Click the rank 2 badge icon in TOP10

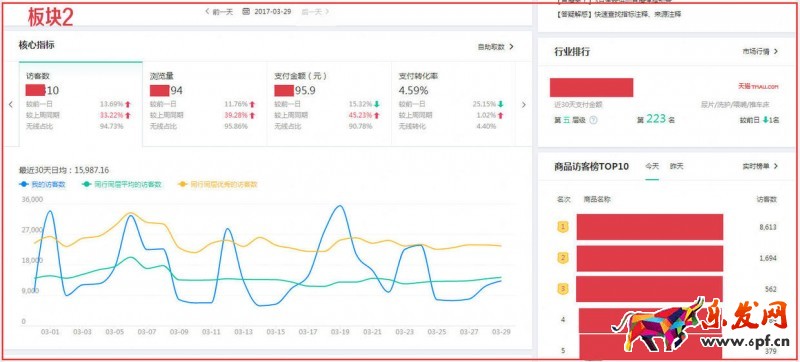click(563, 258)
